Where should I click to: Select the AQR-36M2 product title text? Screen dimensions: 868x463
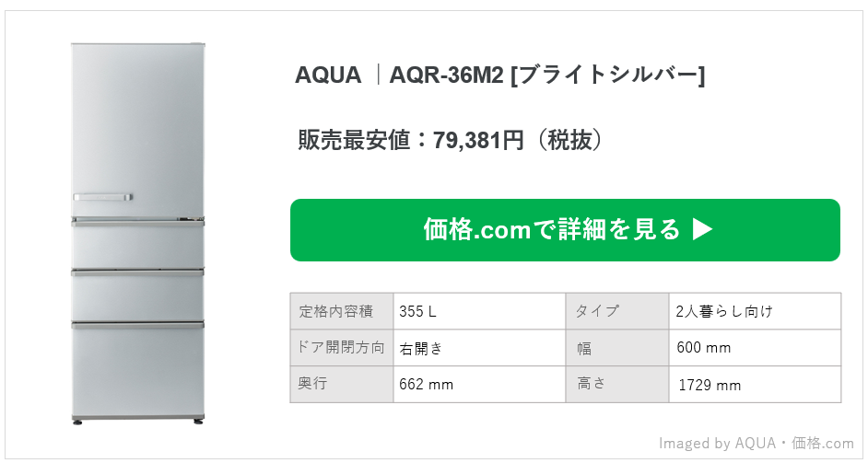[547, 75]
